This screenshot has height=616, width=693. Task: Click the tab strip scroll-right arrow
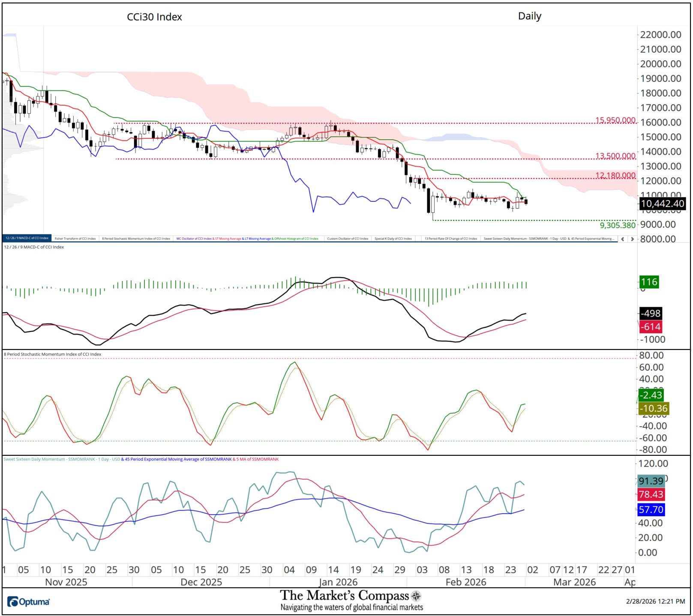(x=632, y=239)
